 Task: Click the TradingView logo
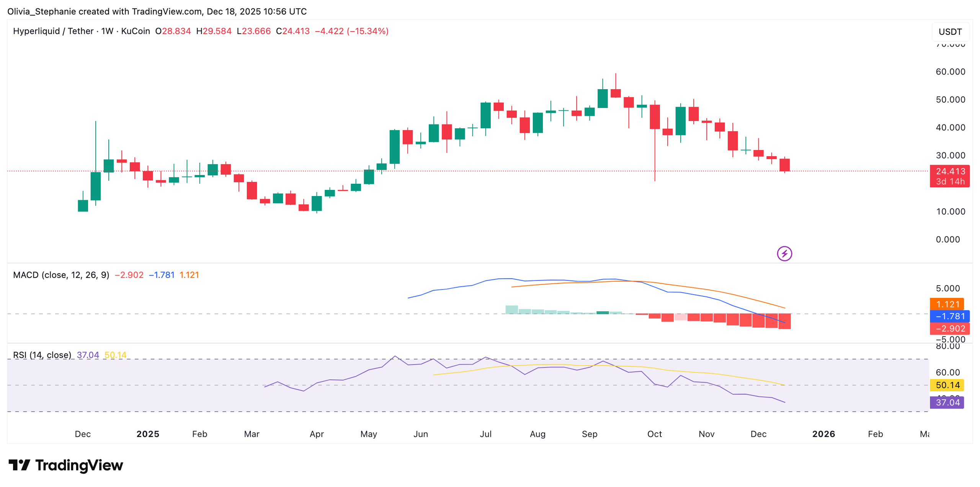coord(64,465)
